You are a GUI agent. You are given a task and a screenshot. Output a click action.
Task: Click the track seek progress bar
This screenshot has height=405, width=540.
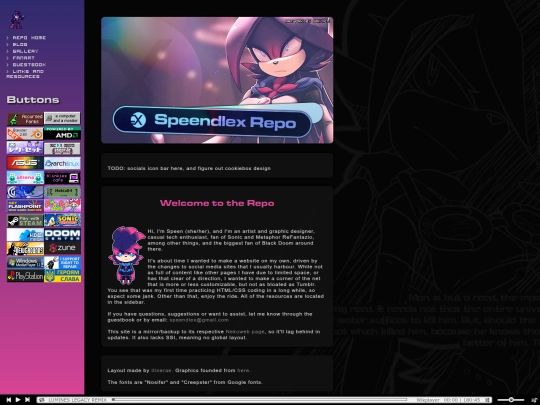pyautogui.click(x=260, y=399)
